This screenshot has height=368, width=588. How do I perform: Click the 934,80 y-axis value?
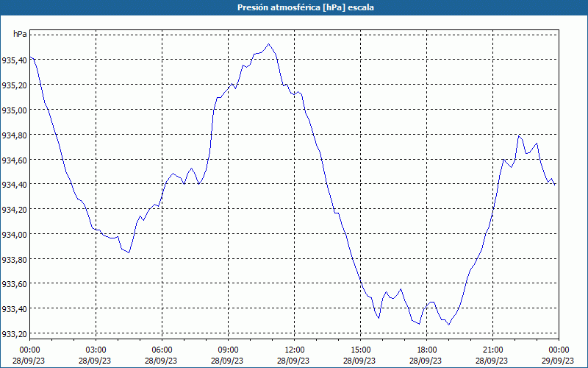tap(14, 135)
